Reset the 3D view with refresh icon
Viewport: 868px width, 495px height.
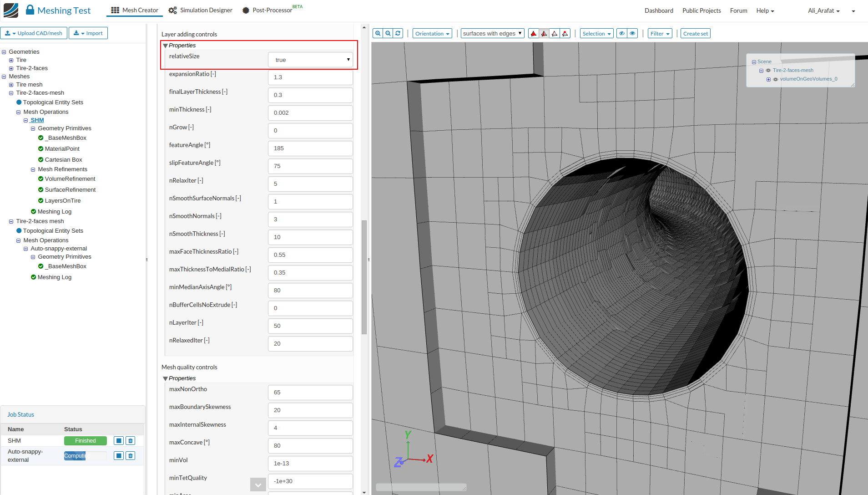point(398,33)
